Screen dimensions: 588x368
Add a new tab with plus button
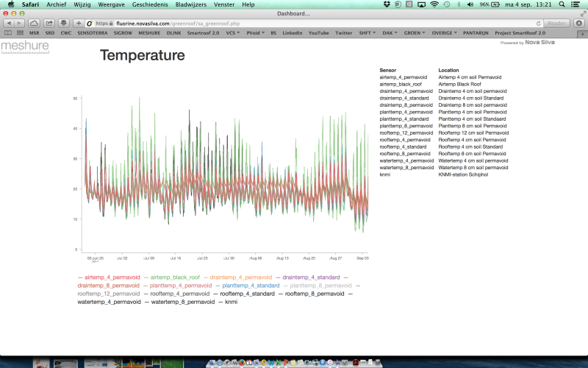tap(583, 34)
